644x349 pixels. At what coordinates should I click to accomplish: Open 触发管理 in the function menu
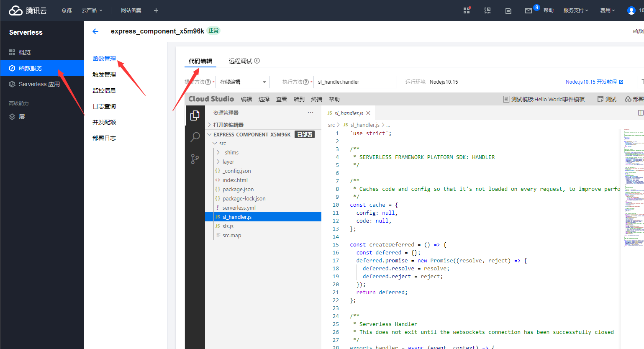tap(104, 74)
